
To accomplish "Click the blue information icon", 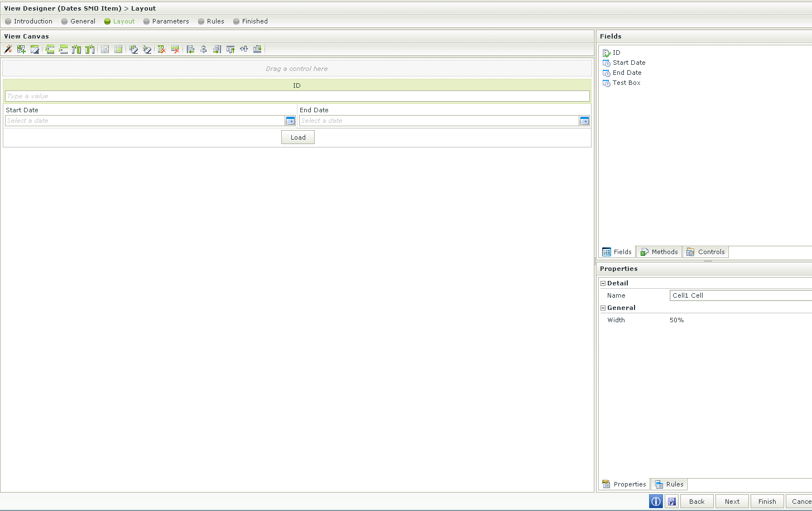I will 656,502.
